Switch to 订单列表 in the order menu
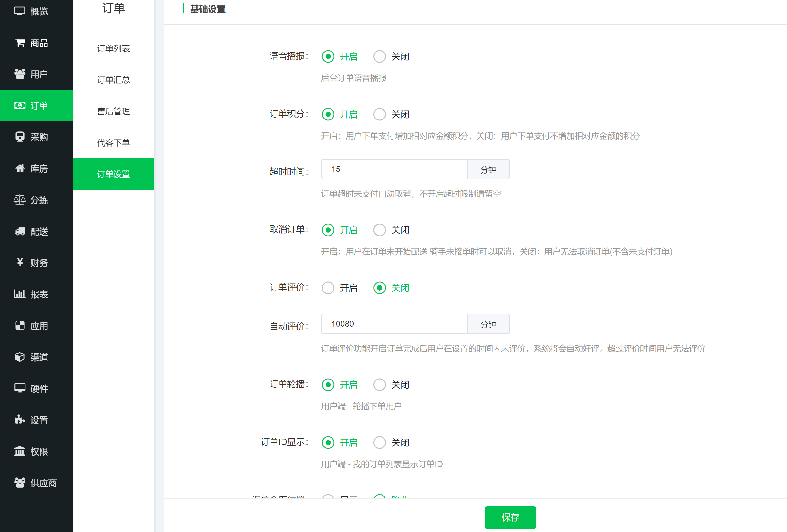787x532 pixels. 114,48
